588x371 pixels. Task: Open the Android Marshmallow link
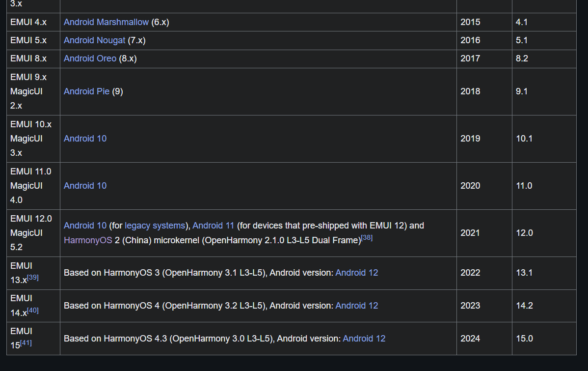tap(106, 22)
